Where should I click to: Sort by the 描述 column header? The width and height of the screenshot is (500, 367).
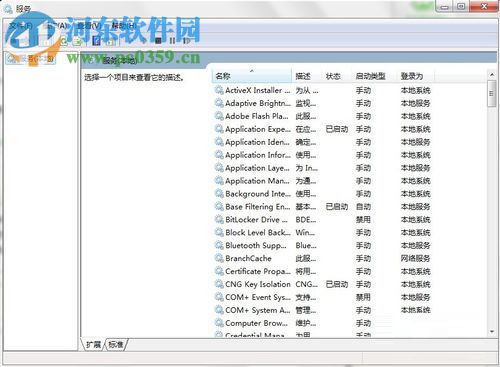[x=307, y=76]
